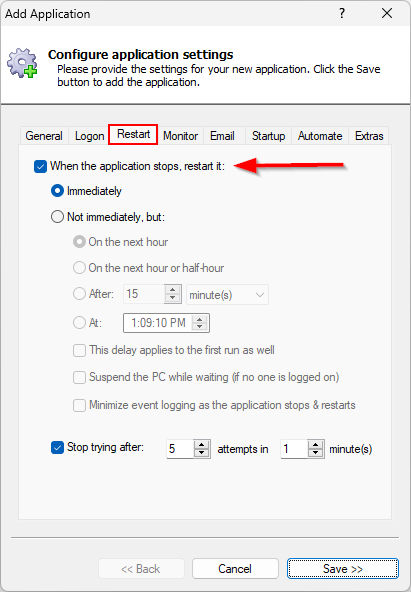This screenshot has width=411, height=592.
Task: Click the up arrow on the At time field
Action: (200, 319)
